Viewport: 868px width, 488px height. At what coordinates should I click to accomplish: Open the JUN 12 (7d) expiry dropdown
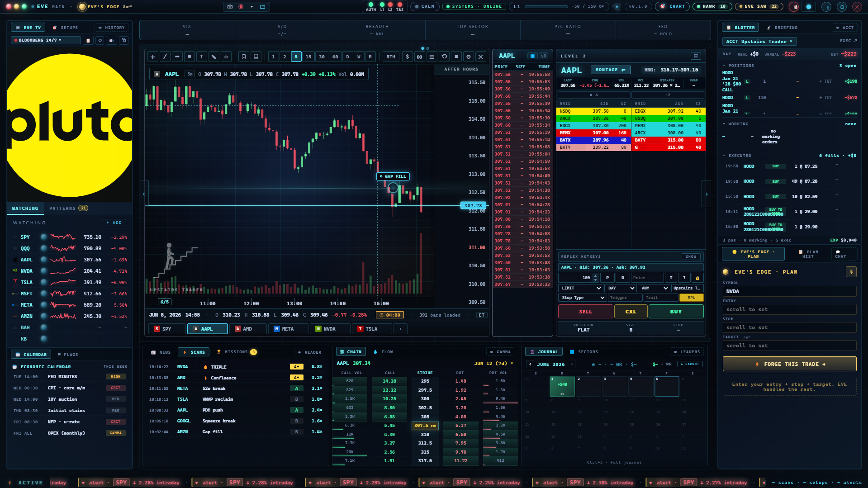coord(494,364)
